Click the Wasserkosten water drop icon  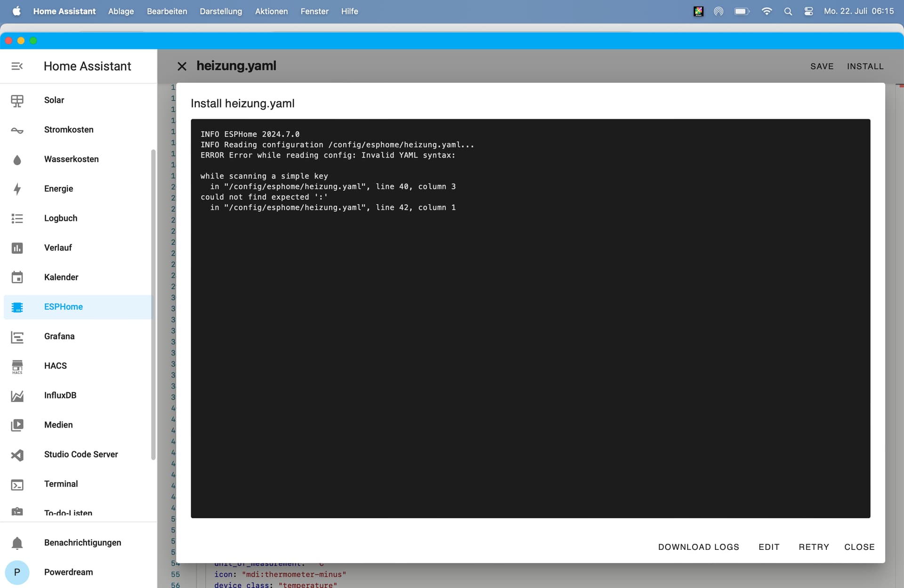17,160
